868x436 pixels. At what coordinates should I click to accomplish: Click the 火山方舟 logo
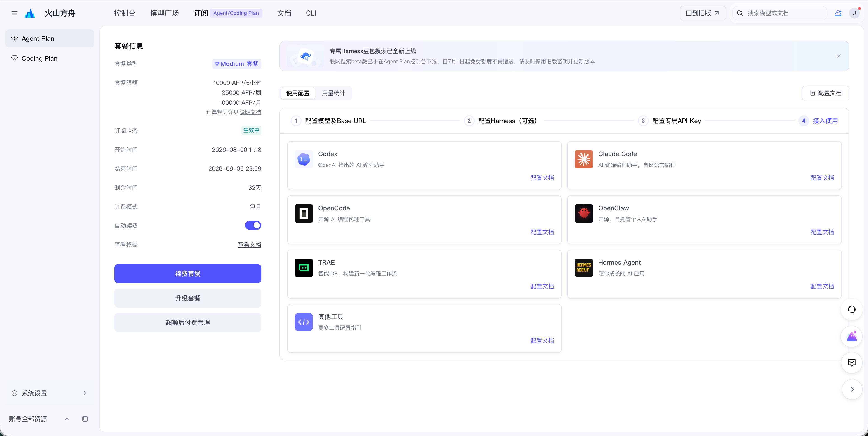tap(50, 13)
